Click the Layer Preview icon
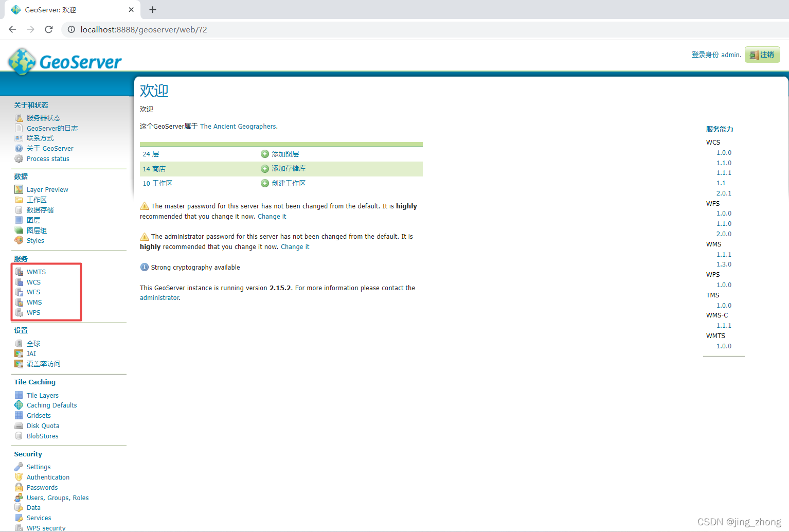This screenshot has width=789, height=532. [19, 189]
